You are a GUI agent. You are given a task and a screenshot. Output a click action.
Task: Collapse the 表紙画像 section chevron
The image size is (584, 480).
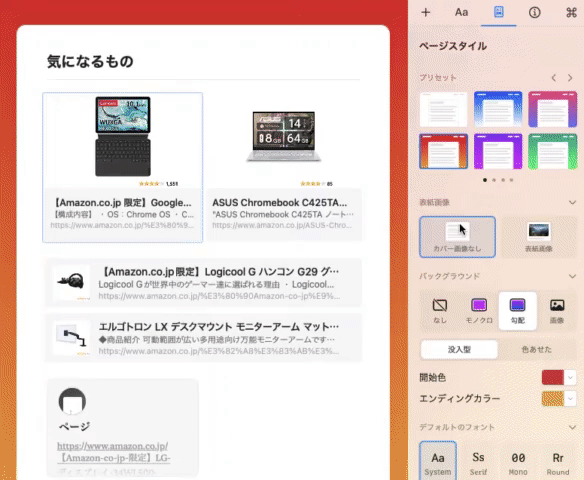point(572,202)
